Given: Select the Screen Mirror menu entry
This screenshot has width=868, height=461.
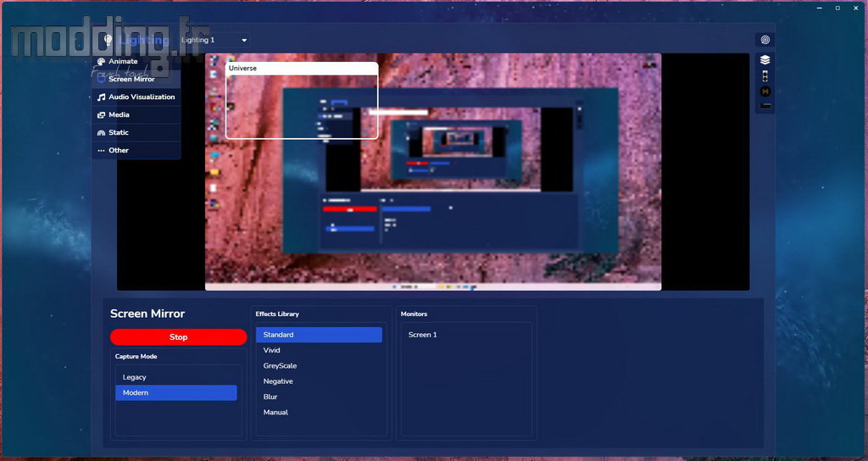Looking at the screenshot, I should [x=136, y=79].
